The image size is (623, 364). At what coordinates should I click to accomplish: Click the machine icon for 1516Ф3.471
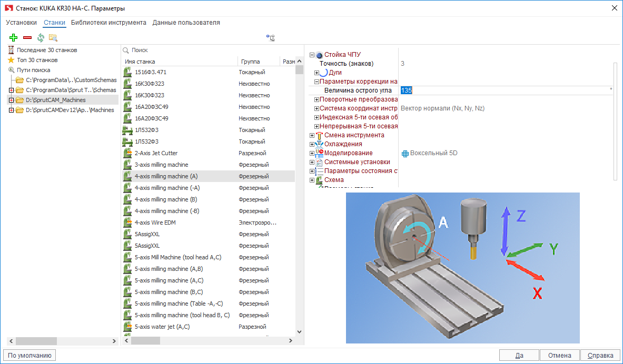[x=127, y=72]
